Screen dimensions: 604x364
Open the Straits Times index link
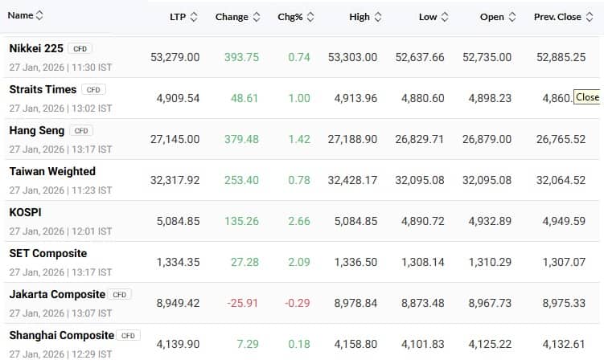point(43,89)
